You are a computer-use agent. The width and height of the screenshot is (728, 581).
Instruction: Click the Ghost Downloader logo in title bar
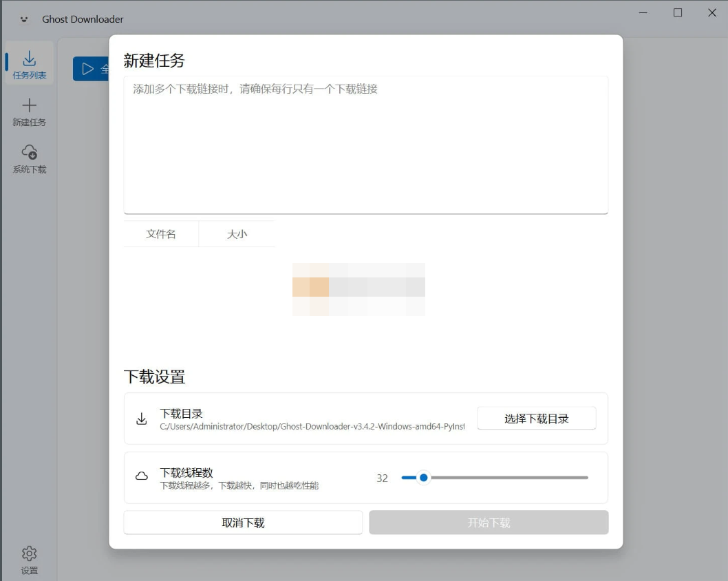tap(23, 19)
